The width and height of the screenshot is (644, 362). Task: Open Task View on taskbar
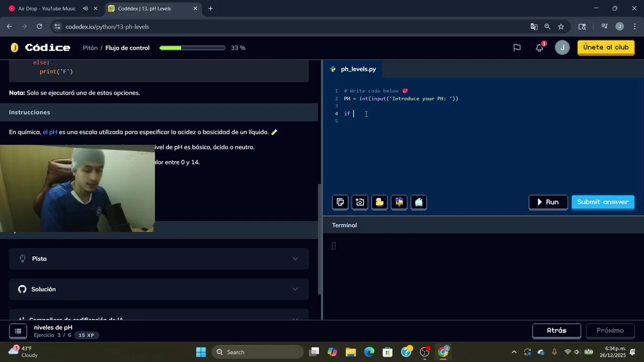[x=314, y=352]
